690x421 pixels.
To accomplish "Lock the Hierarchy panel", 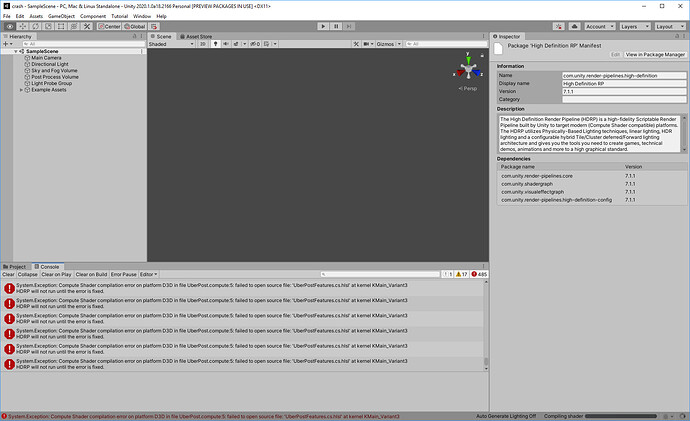I will coord(135,36).
